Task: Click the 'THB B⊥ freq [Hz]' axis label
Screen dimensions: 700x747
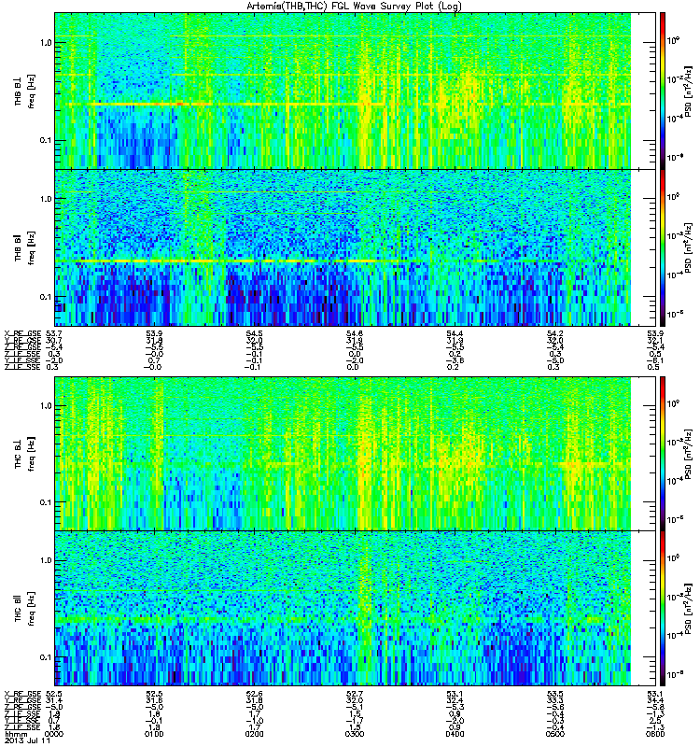Action: tap(24, 91)
